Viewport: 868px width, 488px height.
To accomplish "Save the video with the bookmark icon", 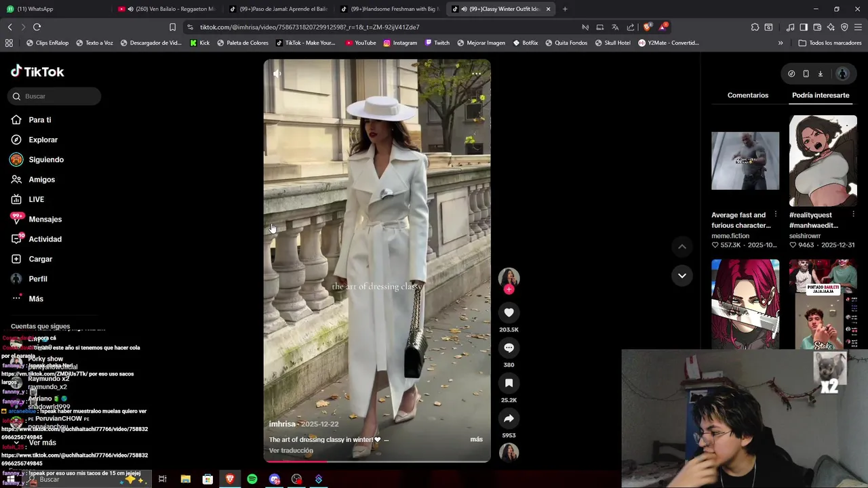I will coord(509,383).
